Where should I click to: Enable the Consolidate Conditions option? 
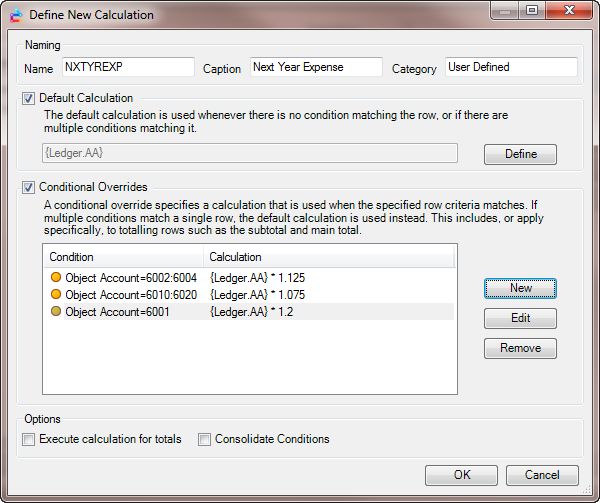[205, 439]
